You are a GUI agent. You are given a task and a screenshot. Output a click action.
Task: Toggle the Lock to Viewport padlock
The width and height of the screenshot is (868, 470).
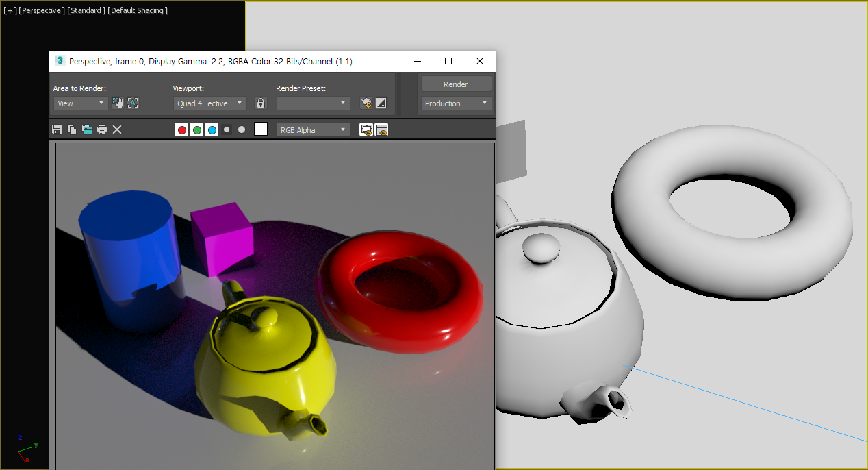260,103
